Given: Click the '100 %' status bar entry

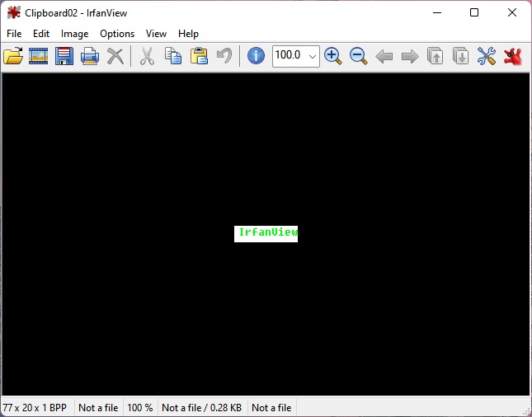Looking at the screenshot, I should coord(139,407).
